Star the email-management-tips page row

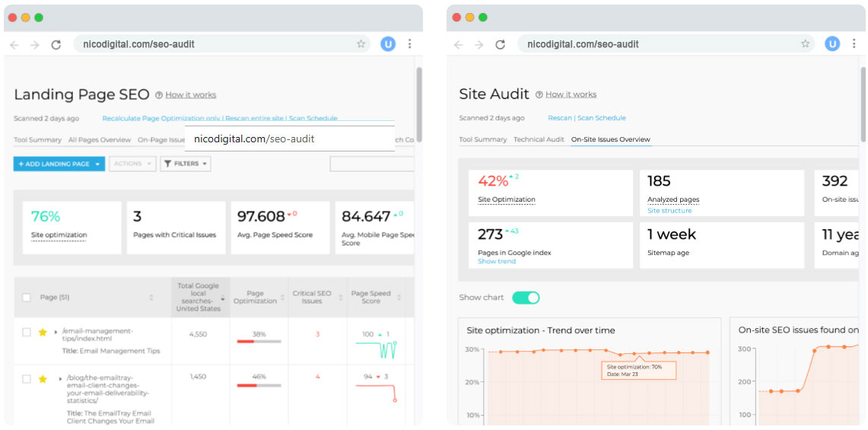[x=43, y=333]
